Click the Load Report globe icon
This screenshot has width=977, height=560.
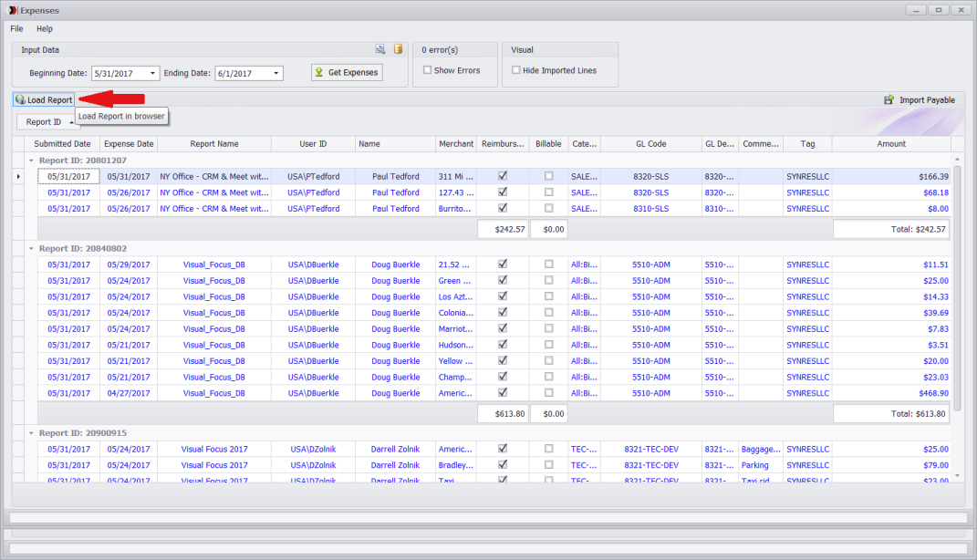click(x=20, y=100)
